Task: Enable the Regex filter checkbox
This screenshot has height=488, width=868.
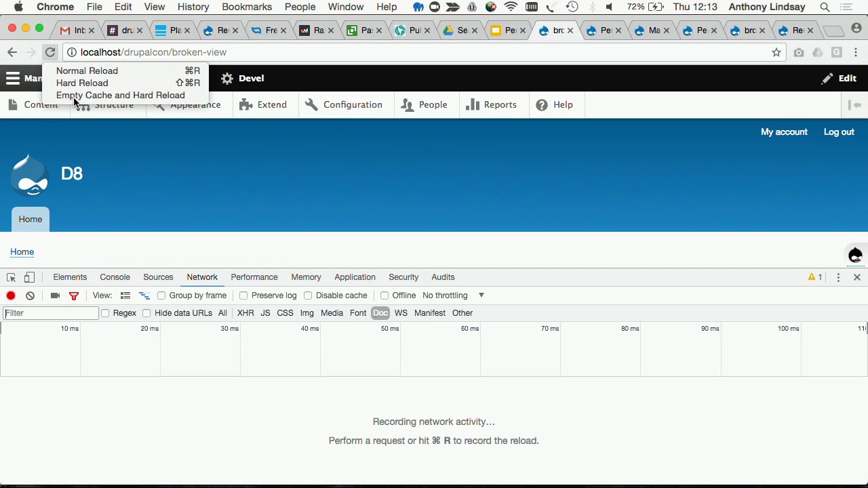Action: coord(105,313)
